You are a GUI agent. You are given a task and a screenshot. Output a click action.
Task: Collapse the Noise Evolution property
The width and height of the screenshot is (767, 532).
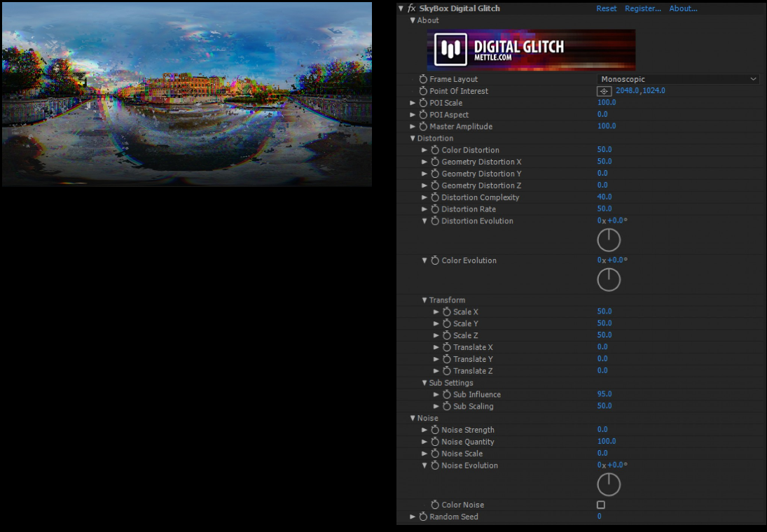[424, 465]
